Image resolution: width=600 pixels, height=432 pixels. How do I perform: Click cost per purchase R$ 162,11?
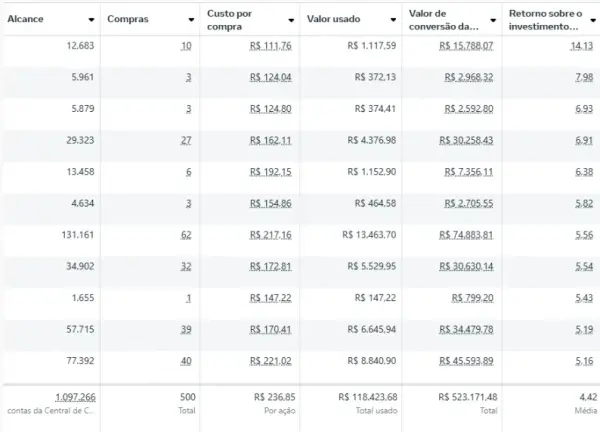click(x=271, y=140)
